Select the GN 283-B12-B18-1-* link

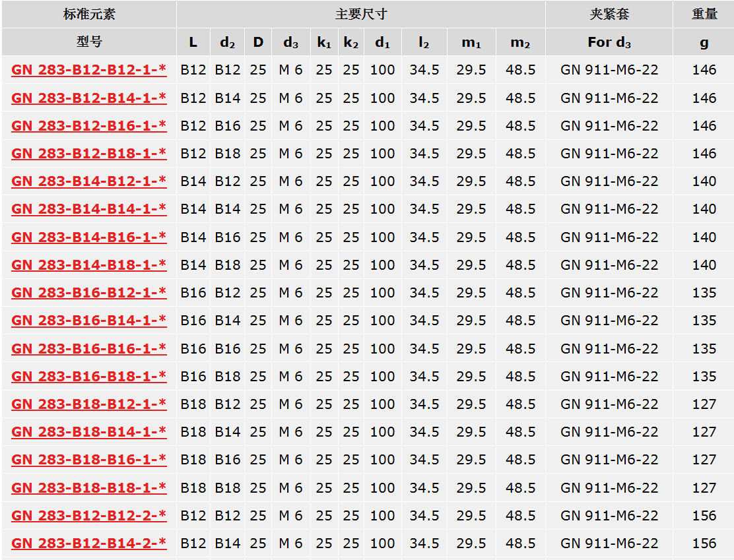click(88, 153)
